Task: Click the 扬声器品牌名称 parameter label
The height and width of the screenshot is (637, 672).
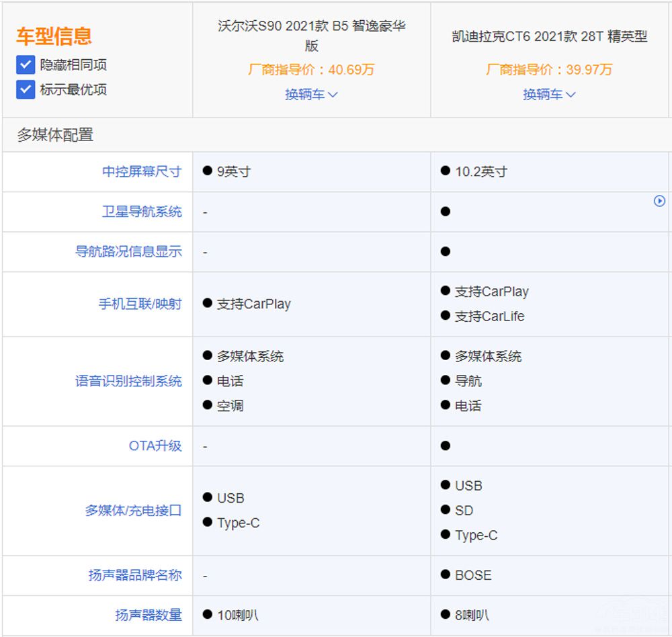Action: click(x=135, y=576)
